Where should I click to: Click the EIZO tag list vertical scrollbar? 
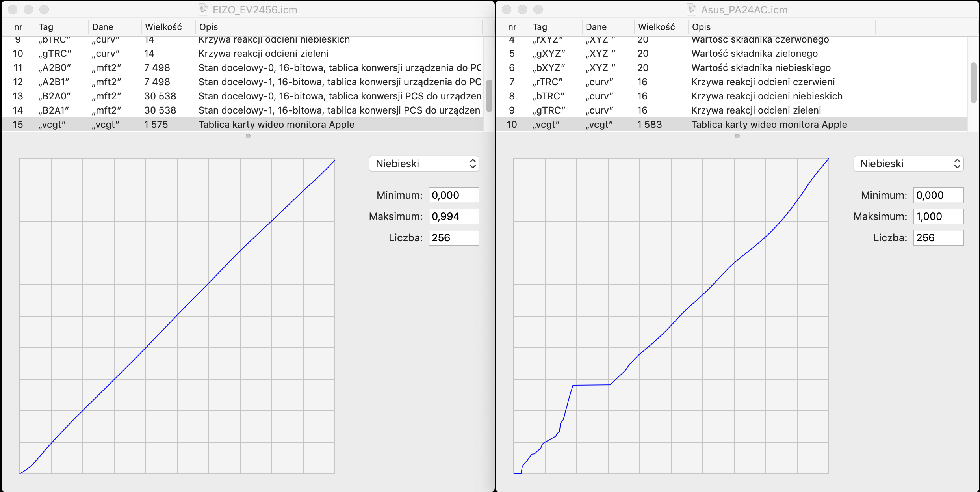(489, 96)
